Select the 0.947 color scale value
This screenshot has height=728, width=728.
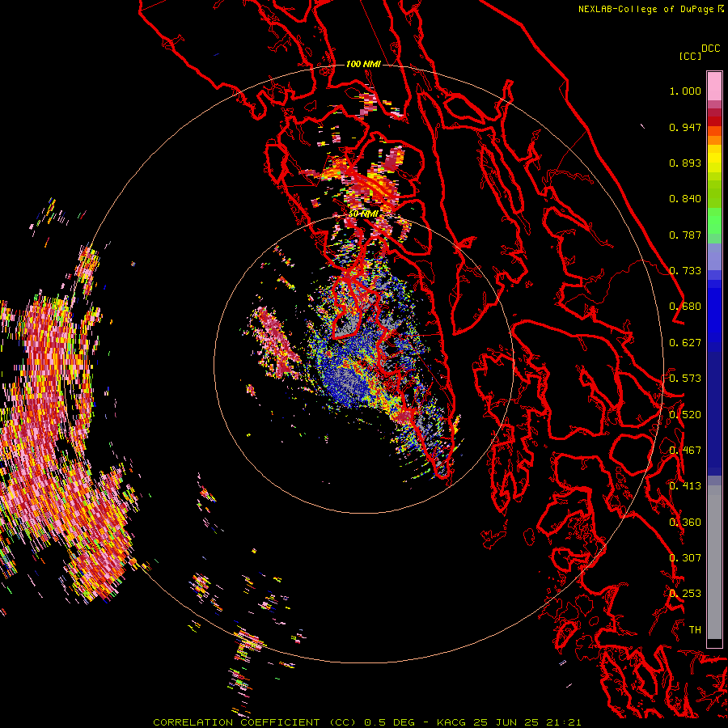(685, 127)
